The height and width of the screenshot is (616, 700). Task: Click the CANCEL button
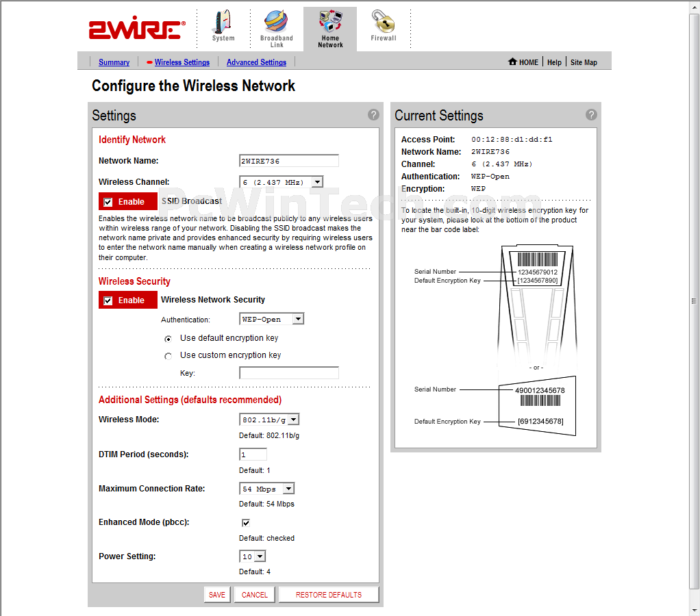click(x=255, y=595)
